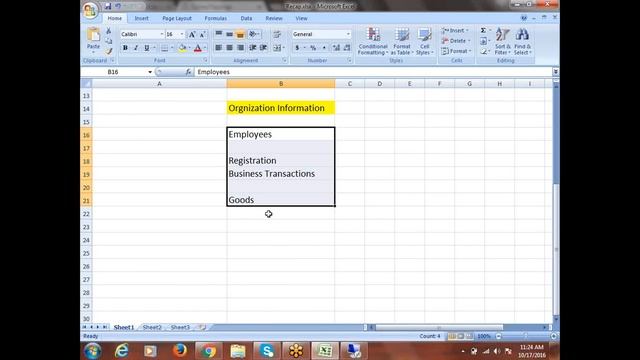Click the Fill down icon in Editing group
Screen dimensions: 640x360
(483, 41)
